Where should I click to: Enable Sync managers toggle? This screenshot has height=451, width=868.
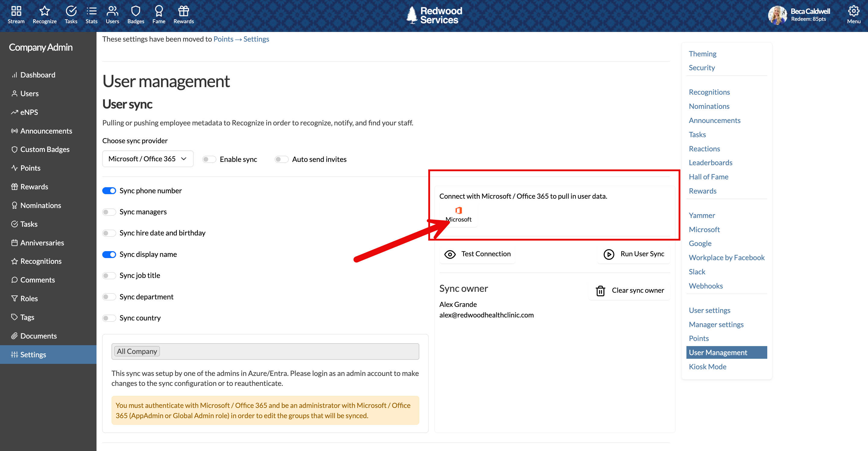pos(109,212)
